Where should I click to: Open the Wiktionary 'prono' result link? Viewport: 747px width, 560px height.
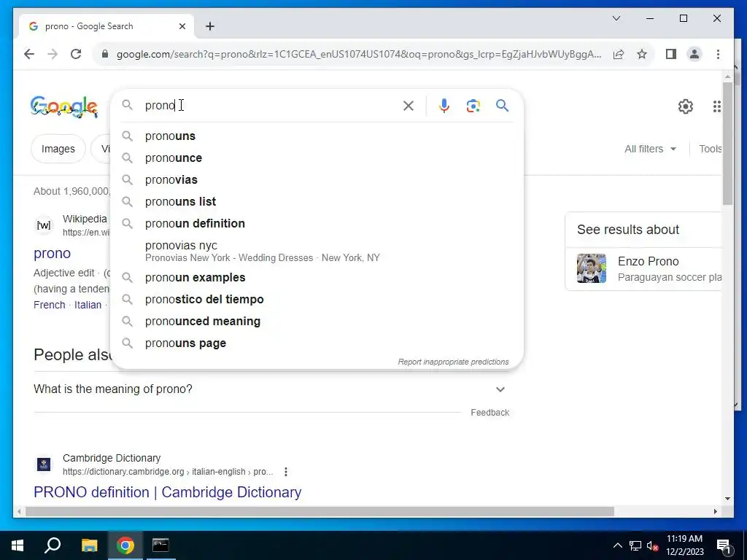coord(52,253)
